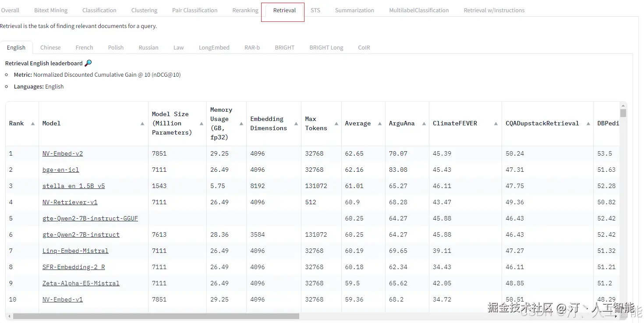This screenshot has width=644, height=323.
Task: Switch to Russian sub-tab
Action: (149, 47)
